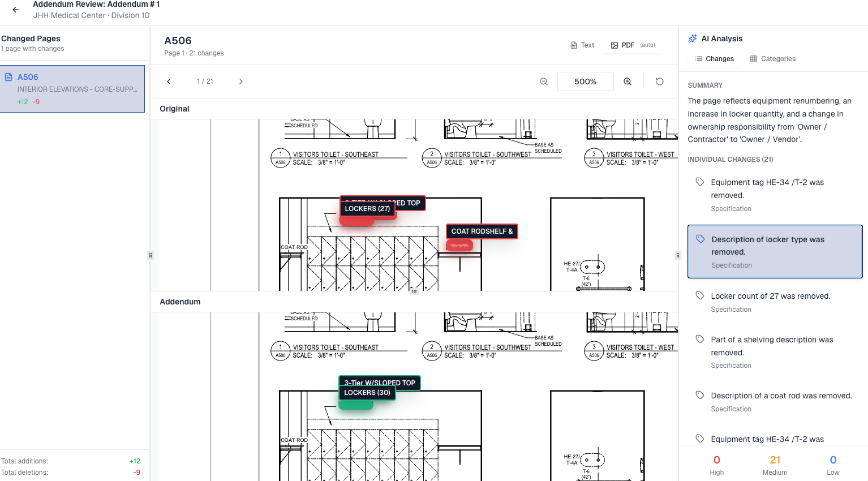868x481 pixels.
Task: Open the Changes tab
Action: pyautogui.click(x=714, y=59)
